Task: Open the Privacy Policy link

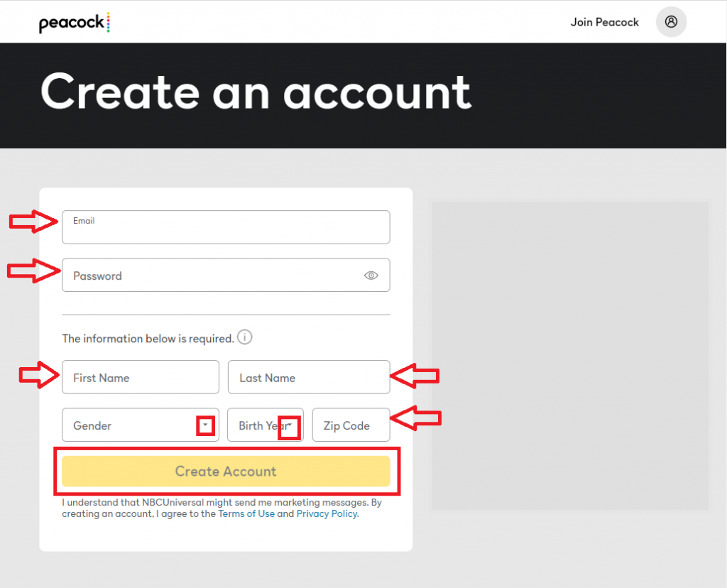Action: pos(327,514)
